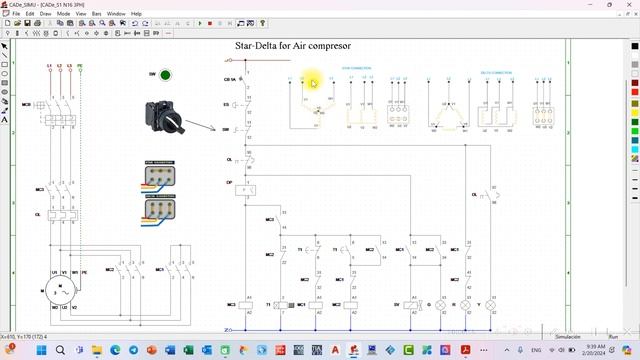
Task: Select the filled ellipse tool
Action: point(4,92)
